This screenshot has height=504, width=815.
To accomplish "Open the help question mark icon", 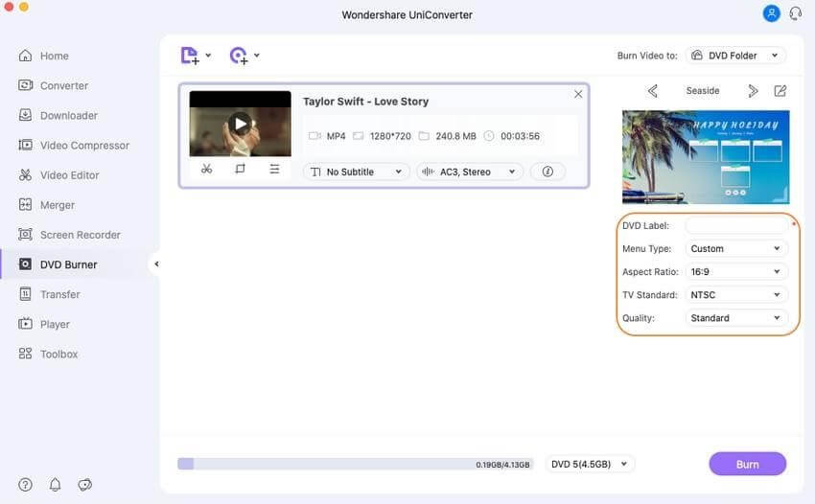I will [25, 485].
